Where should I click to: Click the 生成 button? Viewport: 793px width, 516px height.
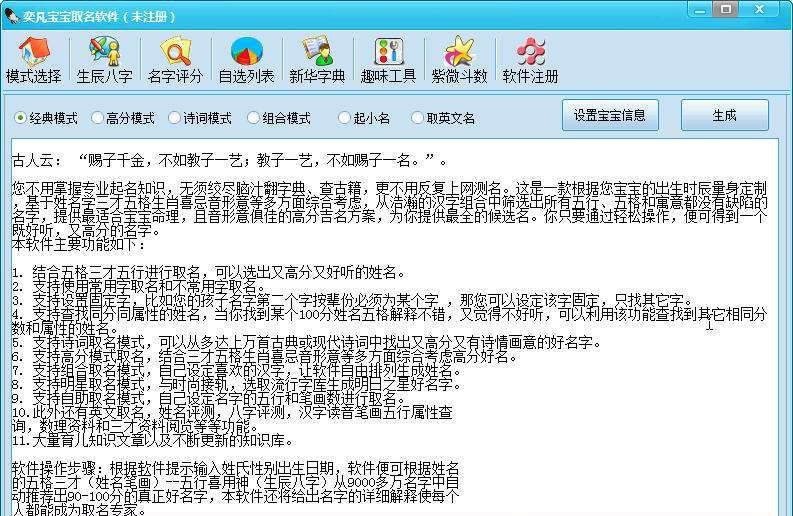(x=725, y=115)
